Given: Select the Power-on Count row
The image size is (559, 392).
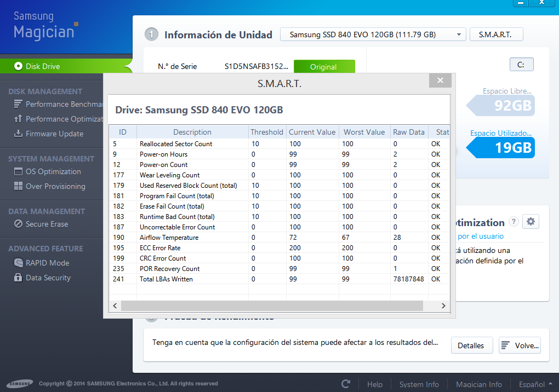Looking at the screenshot, I should tap(279, 164).
